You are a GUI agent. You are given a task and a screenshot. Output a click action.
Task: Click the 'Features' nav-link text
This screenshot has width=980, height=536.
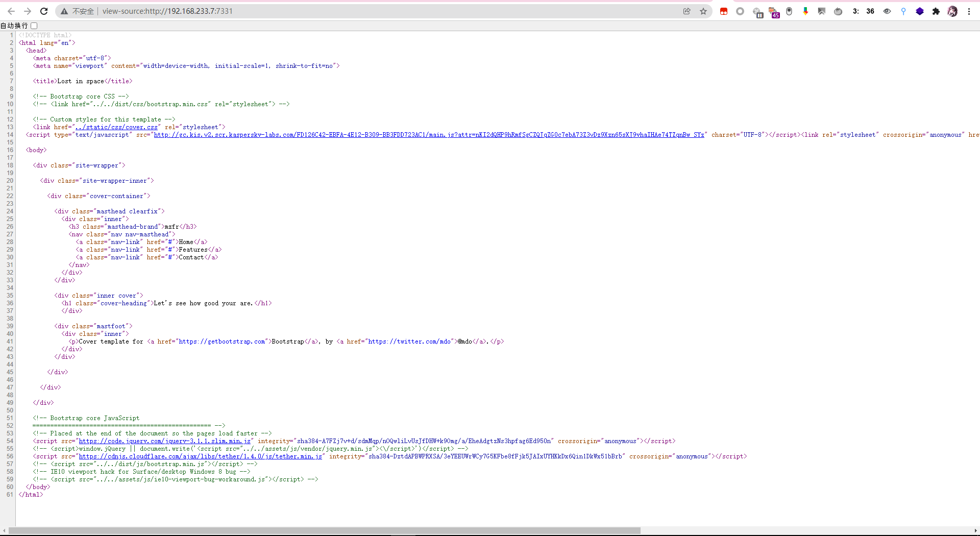click(193, 250)
